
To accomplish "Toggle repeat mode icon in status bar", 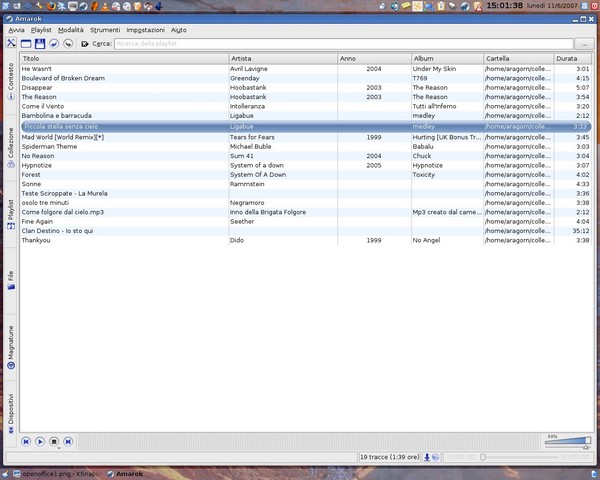I will (435, 457).
